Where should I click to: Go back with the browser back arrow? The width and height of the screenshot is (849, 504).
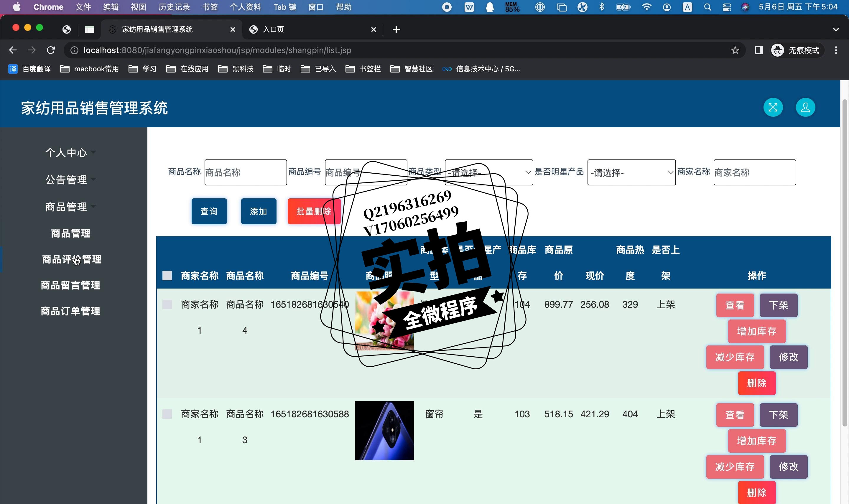(13, 50)
